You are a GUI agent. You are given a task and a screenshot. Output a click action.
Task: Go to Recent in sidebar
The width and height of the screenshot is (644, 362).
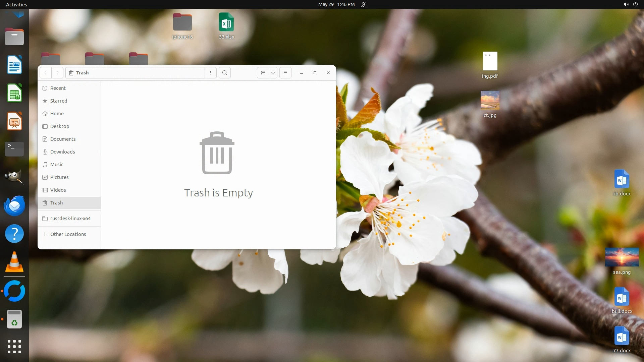[x=58, y=88]
